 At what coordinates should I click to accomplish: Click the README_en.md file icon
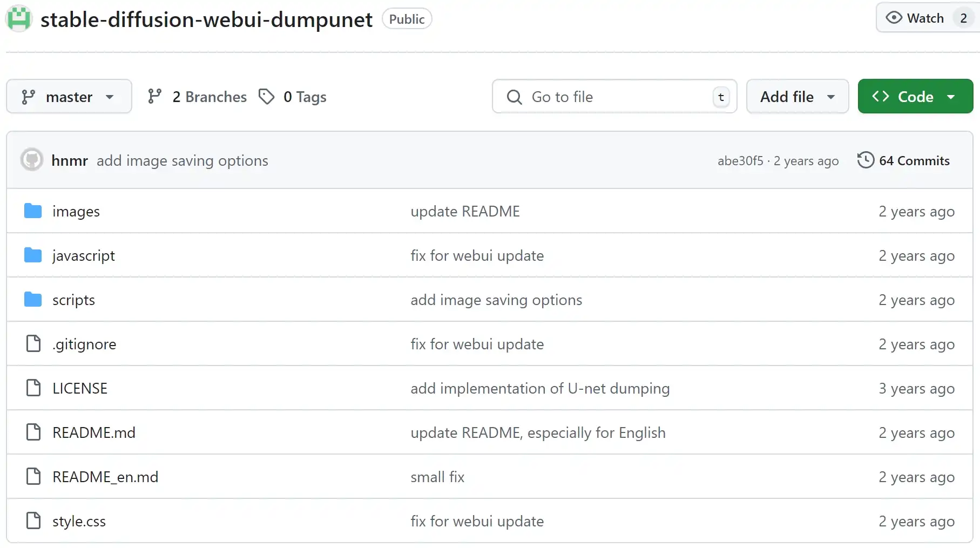[33, 476]
